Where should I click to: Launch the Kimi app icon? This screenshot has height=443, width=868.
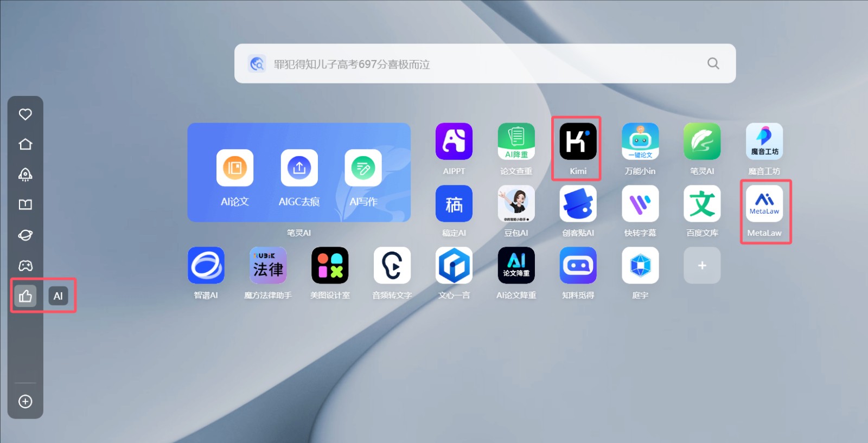click(578, 142)
